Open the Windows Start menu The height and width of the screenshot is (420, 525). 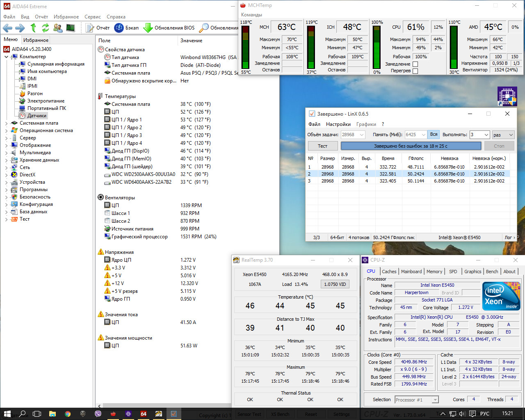pos(7,413)
